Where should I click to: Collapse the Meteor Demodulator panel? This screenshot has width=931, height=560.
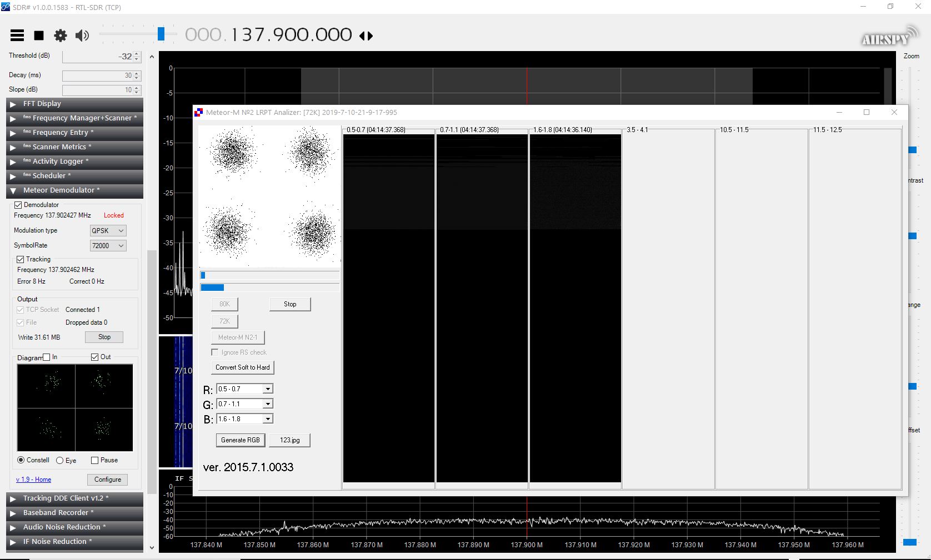pos(75,190)
